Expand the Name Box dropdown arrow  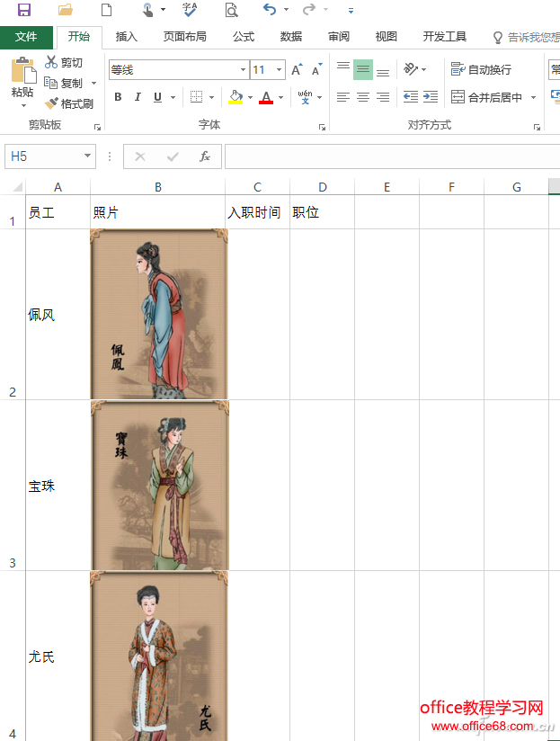tap(87, 156)
